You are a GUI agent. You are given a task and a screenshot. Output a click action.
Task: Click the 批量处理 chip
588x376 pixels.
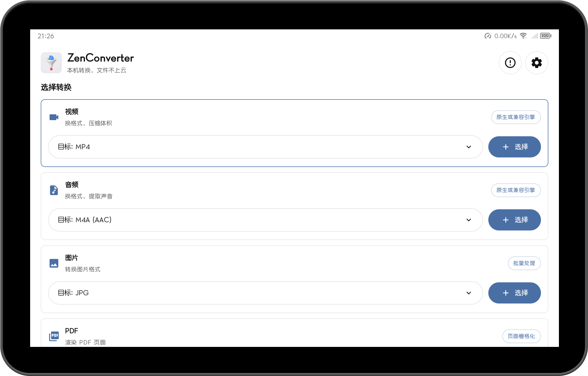(x=524, y=263)
